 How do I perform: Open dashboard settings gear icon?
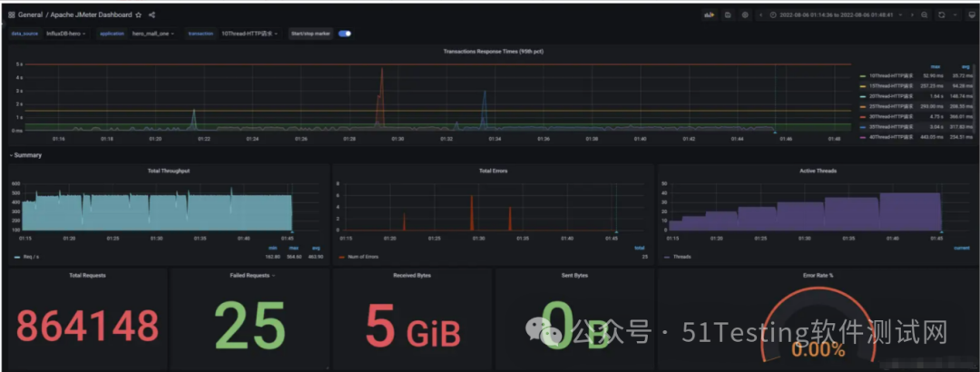pos(744,15)
